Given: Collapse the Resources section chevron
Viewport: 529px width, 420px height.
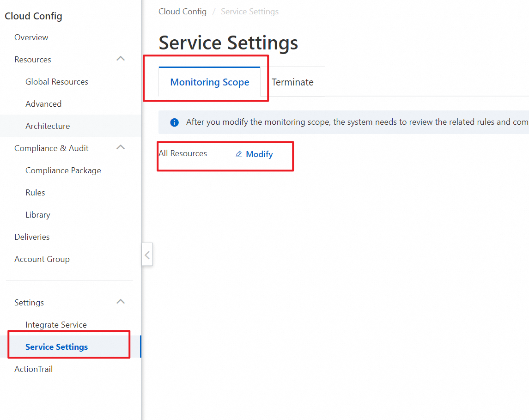Looking at the screenshot, I should click(121, 59).
